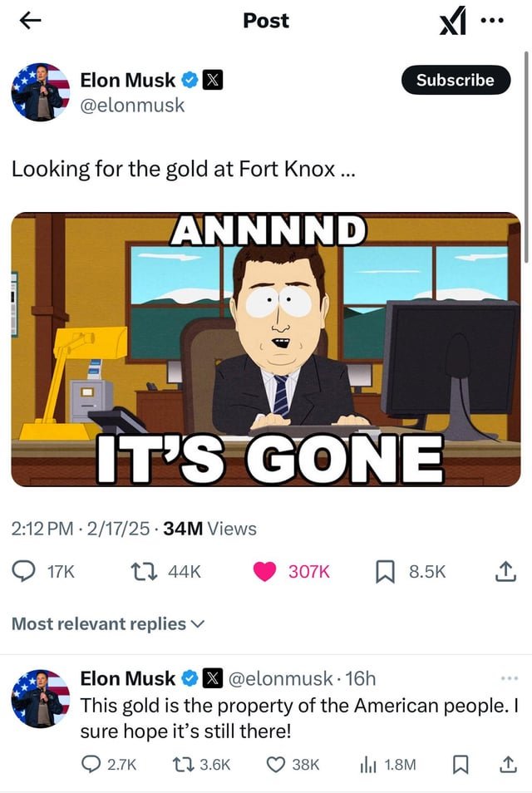Reply via the 17K comment icon

(x=23, y=572)
